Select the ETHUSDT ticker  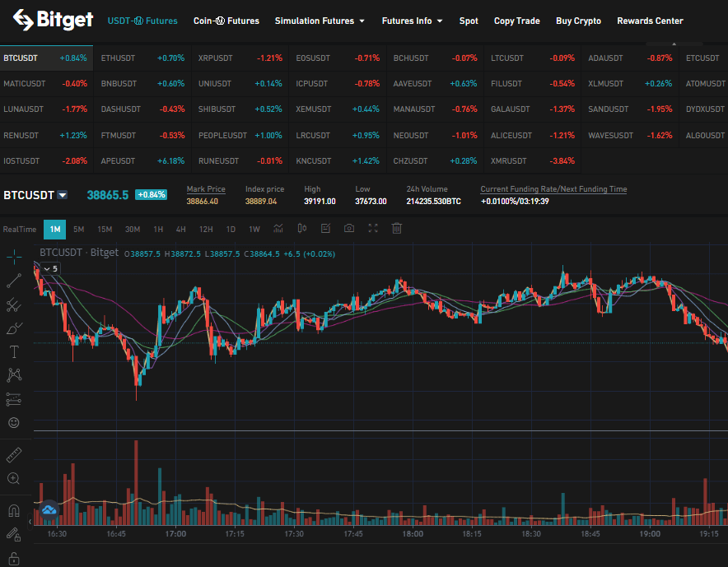click(x=142, y=58)
